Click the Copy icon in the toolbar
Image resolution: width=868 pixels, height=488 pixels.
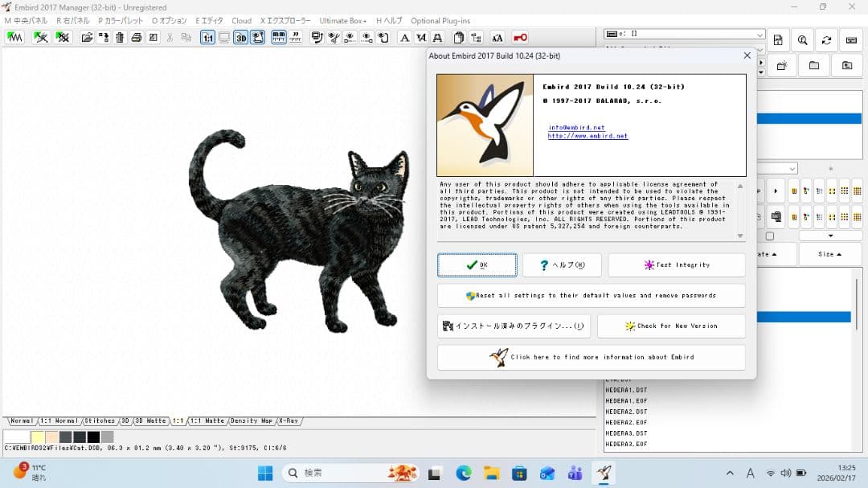point(186,37)
